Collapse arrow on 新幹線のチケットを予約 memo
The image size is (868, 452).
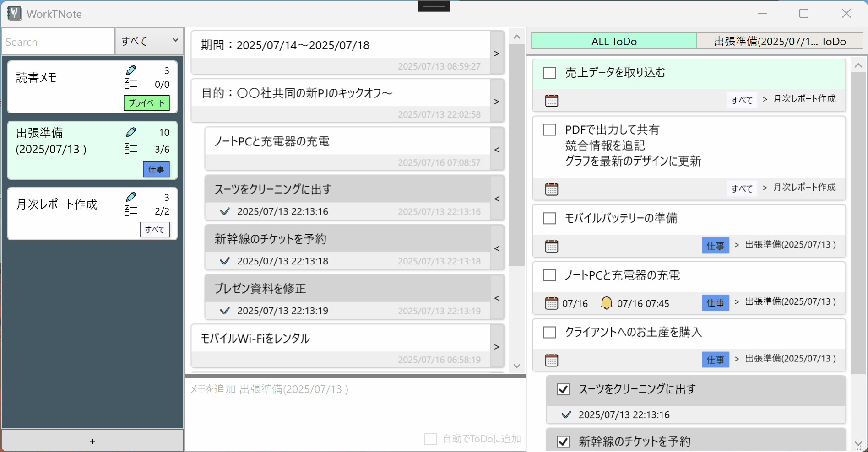[x=497, y=248]
